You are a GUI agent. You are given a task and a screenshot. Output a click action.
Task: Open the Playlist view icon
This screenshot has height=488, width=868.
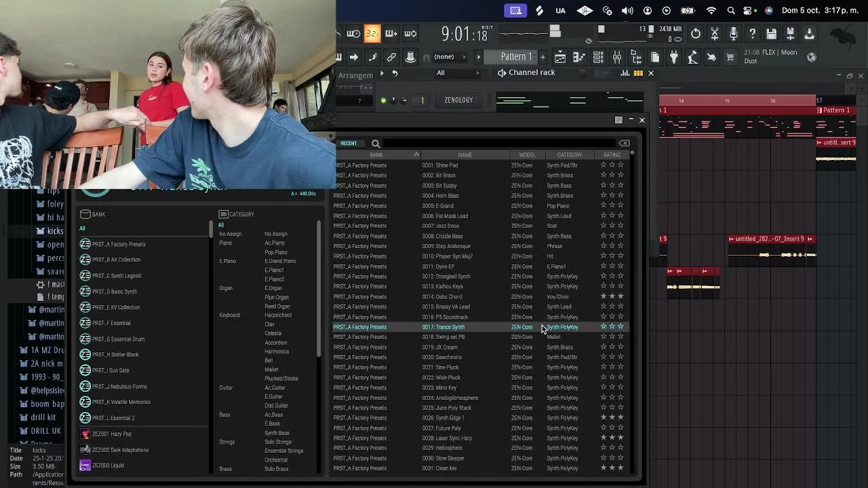click(x=560, y=58)
